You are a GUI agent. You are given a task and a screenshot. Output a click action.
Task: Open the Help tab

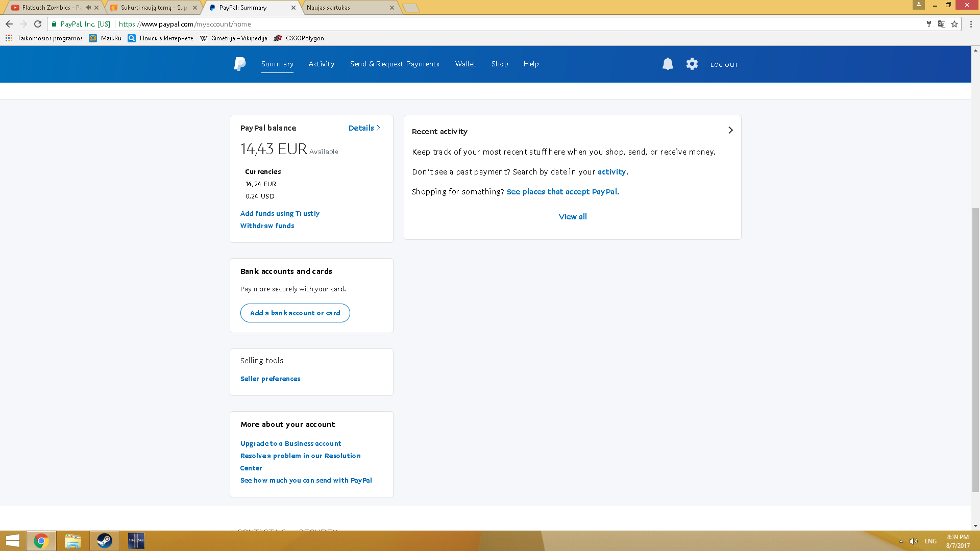(x=531, y=64)
